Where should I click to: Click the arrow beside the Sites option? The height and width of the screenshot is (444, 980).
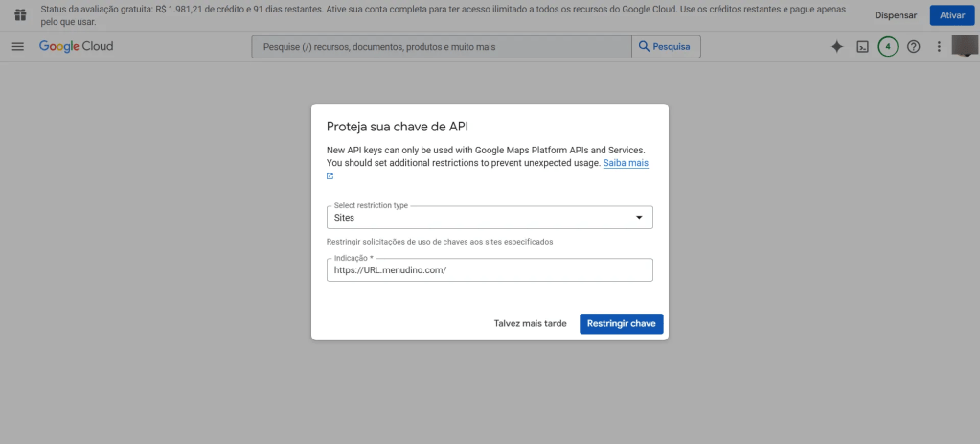[x=640, y=218]
